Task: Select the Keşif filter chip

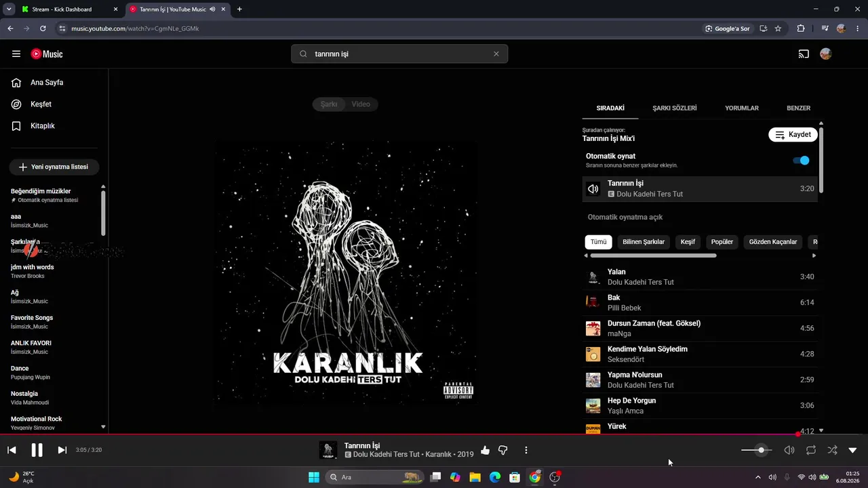Action: [x=688, y=242]
